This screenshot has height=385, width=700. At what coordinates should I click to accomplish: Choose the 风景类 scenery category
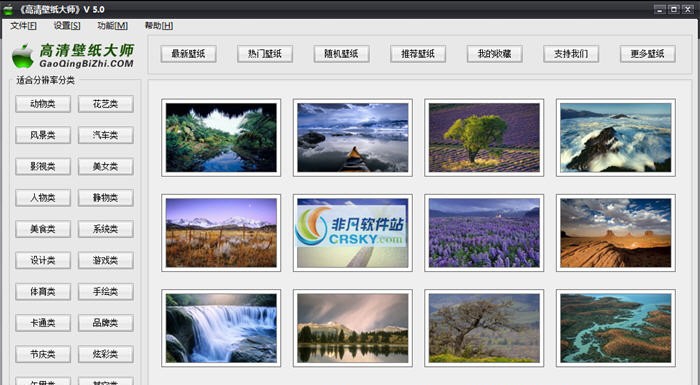[43, 135]
